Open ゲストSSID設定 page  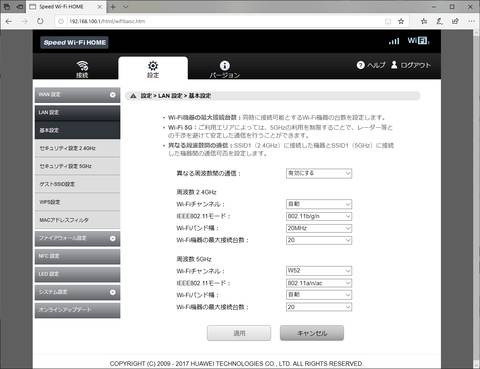pos(77,184)
